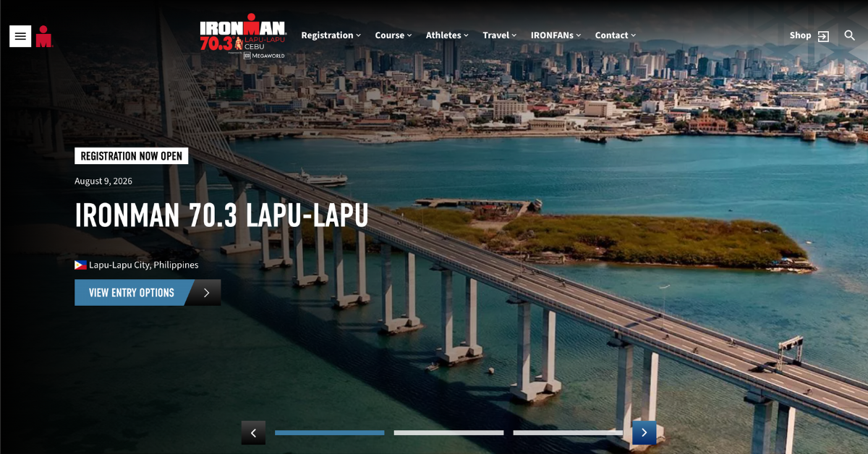The width and height of the screenshot is (868, 454).
Task: Open the Shop link
Action: (800, 35)
